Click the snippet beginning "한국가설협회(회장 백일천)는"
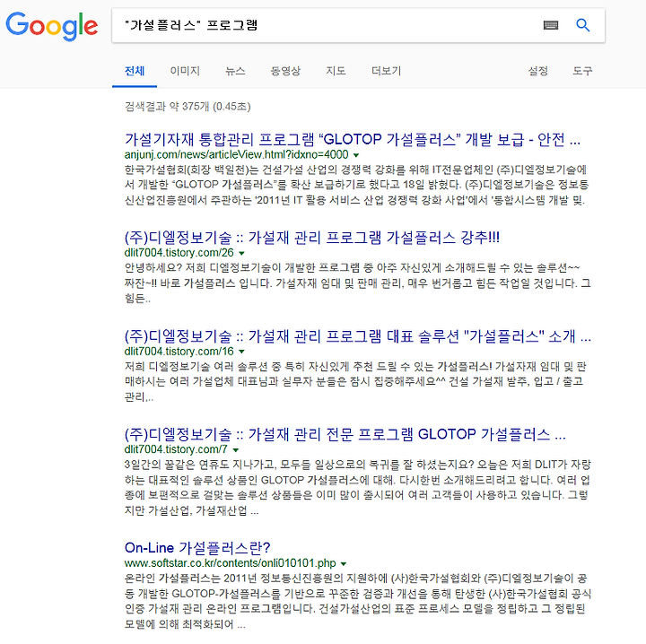646x644 pixels. [357, 185]
